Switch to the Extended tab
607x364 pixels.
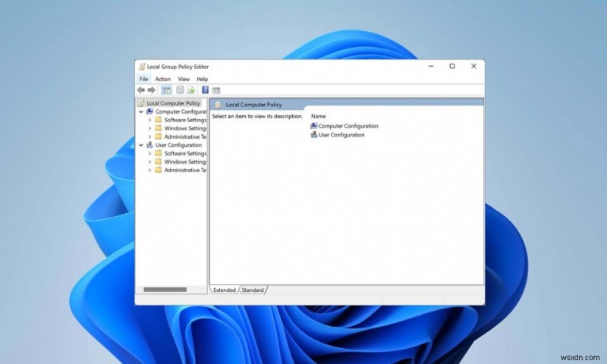tap(225, 290)
